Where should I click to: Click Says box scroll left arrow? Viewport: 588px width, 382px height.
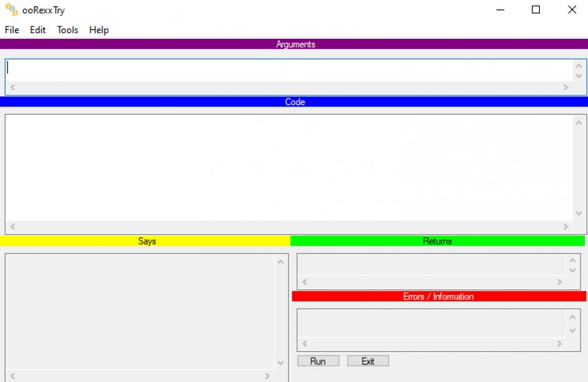(x=13, y=376)
